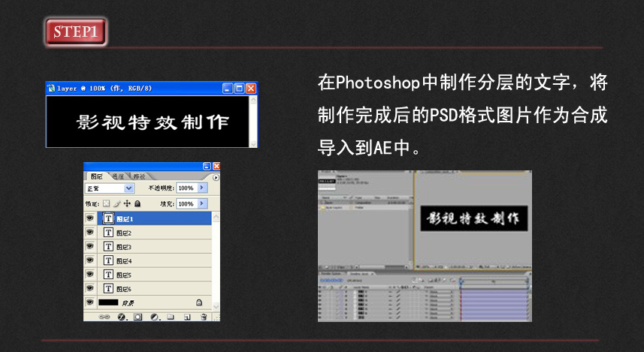Screen dimensions: 644x352
Task: Select the 背景 layer name
Action: click(x=128, y=303)
